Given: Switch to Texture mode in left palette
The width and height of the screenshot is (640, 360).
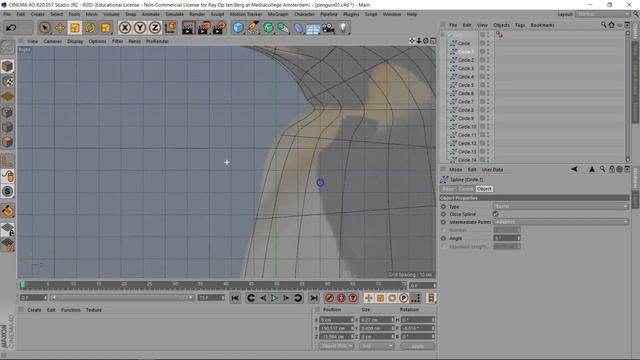Looking at the screenshot, I should point(7,81).
